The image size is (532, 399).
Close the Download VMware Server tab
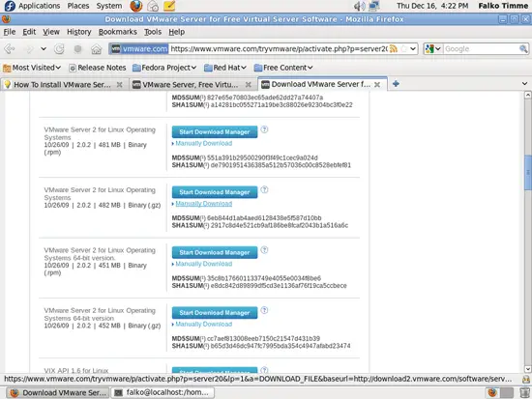(377, 84)
